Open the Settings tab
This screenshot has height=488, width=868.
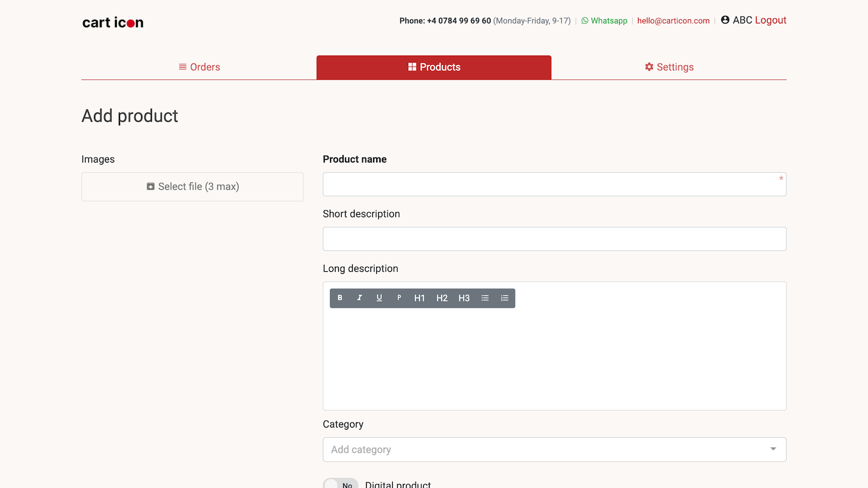(669, 67)
